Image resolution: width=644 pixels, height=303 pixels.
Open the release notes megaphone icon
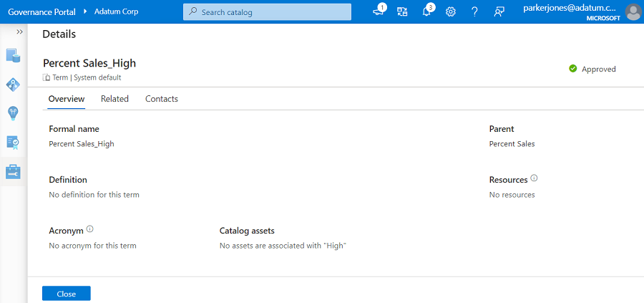(x=379, y=11)
